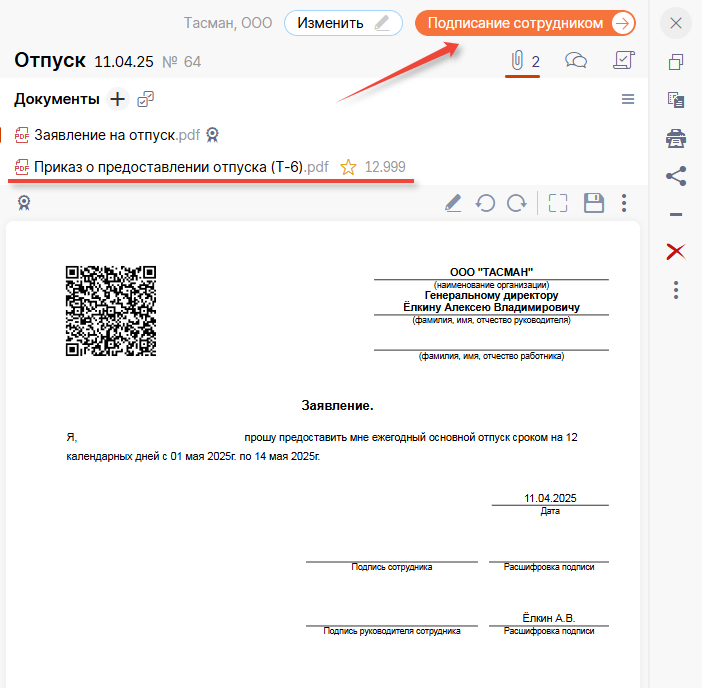Switch to the comments chat tab

576,62
